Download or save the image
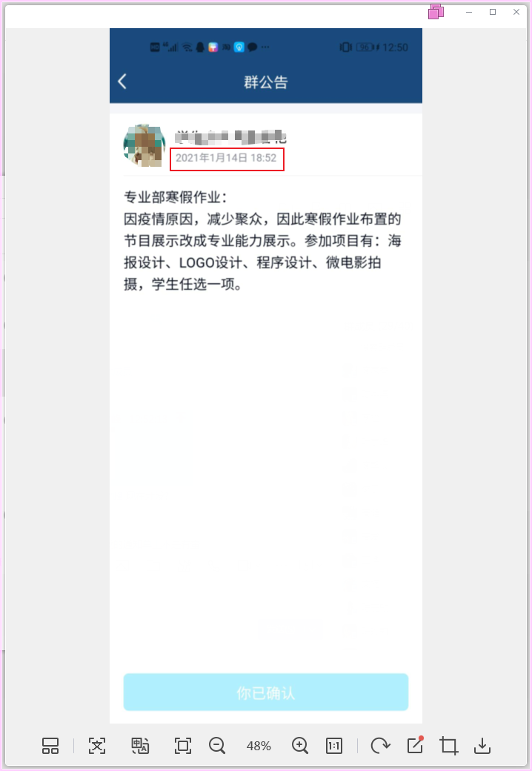Screen dimensions: 532x771 482,746
